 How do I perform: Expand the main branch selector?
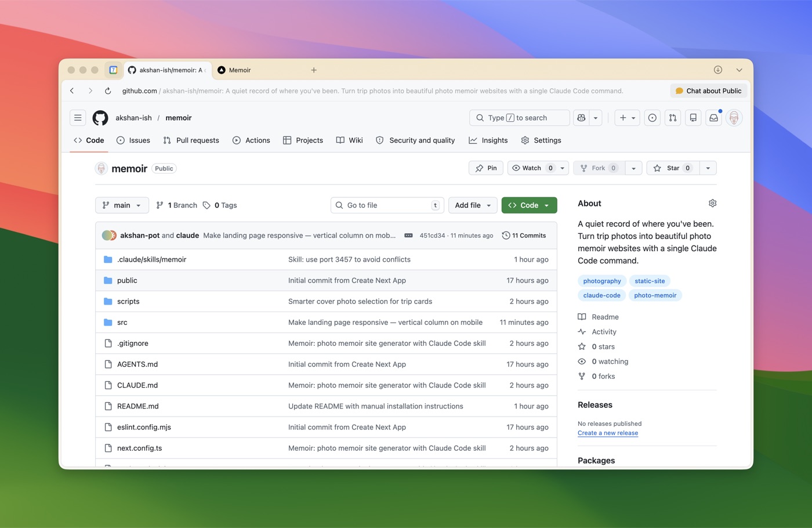pos(122,205)
